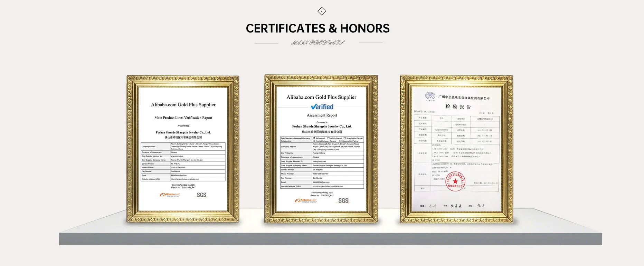
Task: Click the "Self-owned" checked box on the Assessment Report
Action: coord(314,138)
